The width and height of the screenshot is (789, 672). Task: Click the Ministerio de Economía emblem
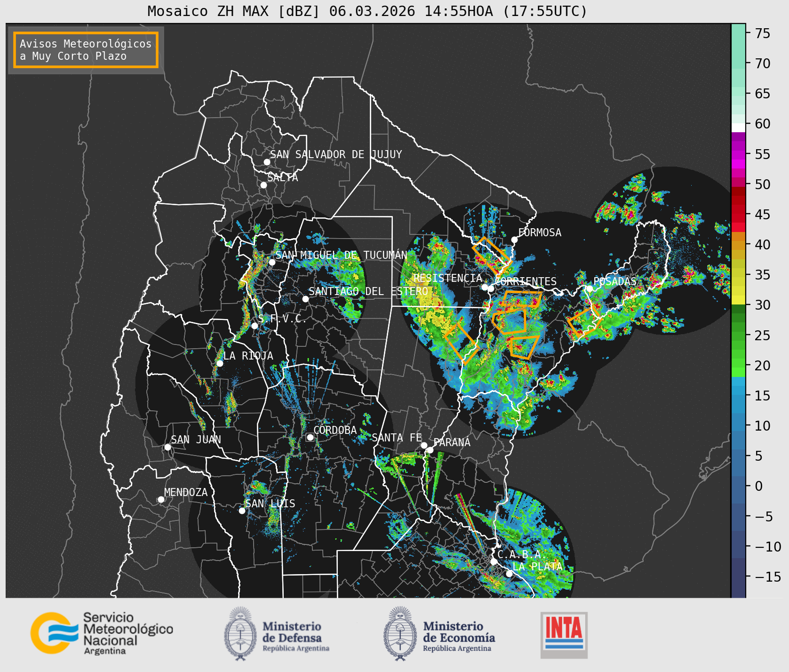[x=400, y=633]
